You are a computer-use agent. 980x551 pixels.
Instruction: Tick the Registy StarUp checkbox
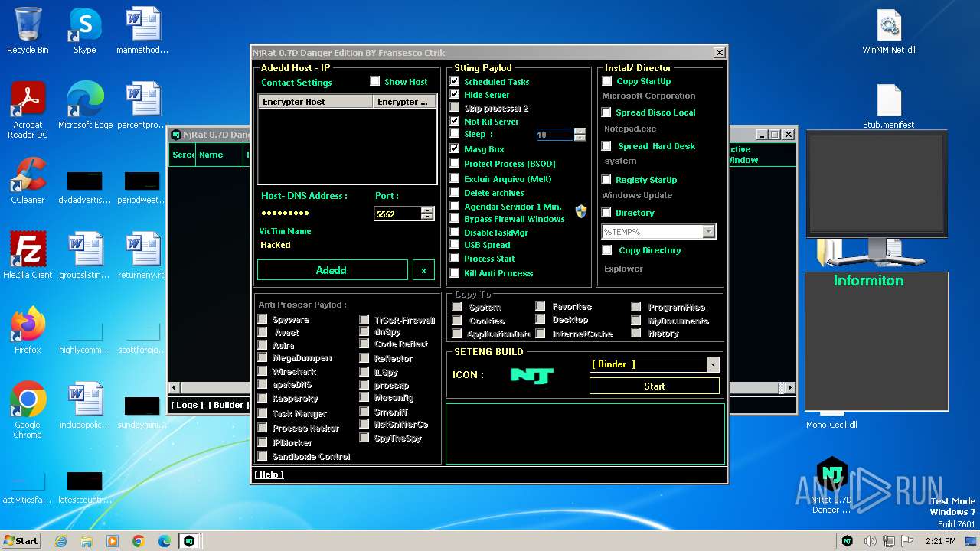click(x=606, y=179)
